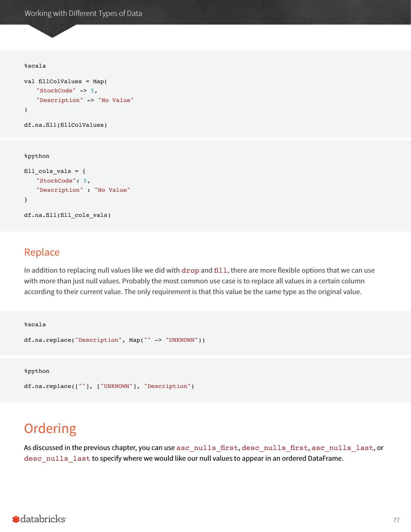Click the header's downward triangle pointer
411x532 pixels.
[52, 31]
